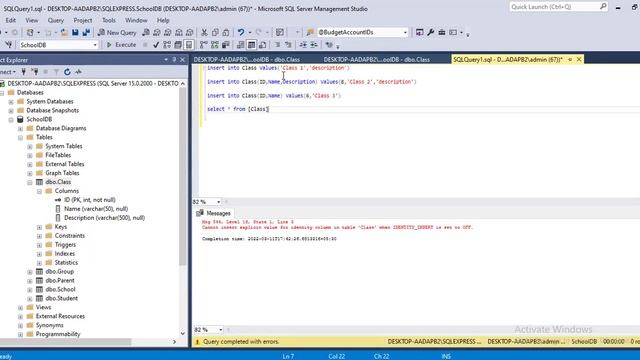Click Refresh icon in Object Explorer
Screen dimensions: 640x360
(x=67, y=72)
